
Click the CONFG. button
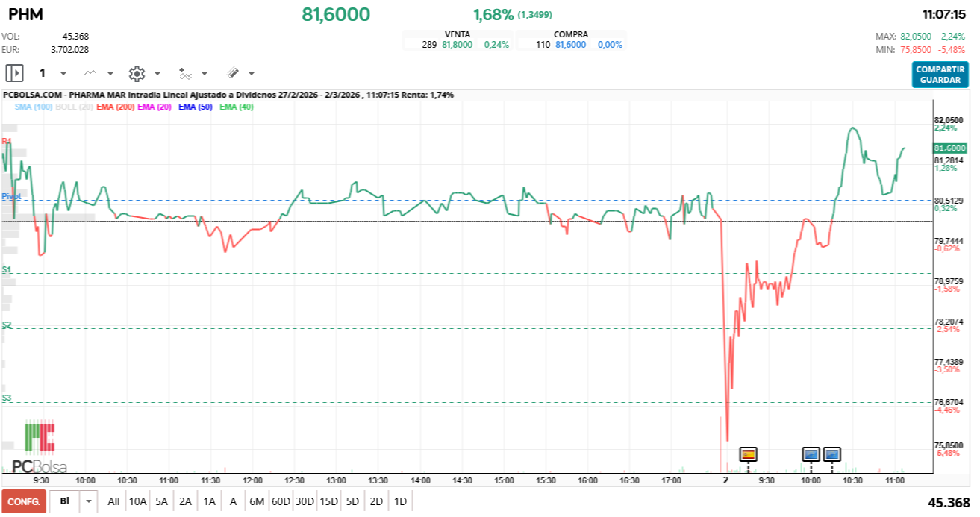coord(24,501)
